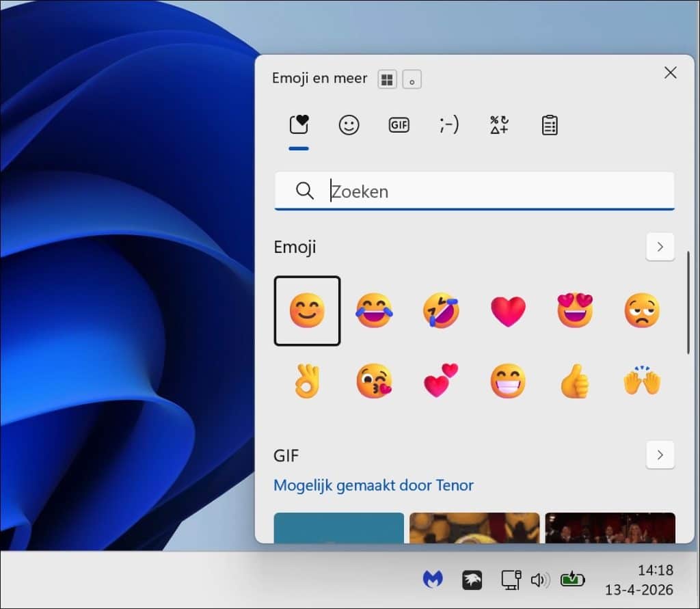The image size is (700, 609).
Task: Open the volume control in the system tray
Action: [541, 579]
